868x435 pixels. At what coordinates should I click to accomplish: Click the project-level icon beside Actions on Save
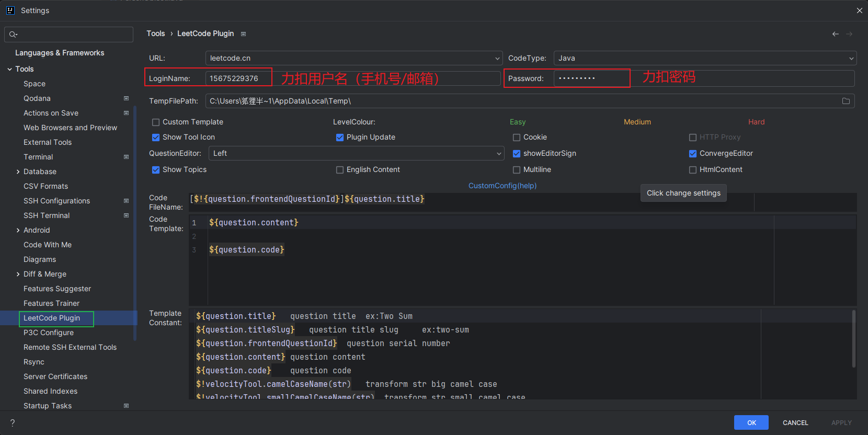coord(126,113)
